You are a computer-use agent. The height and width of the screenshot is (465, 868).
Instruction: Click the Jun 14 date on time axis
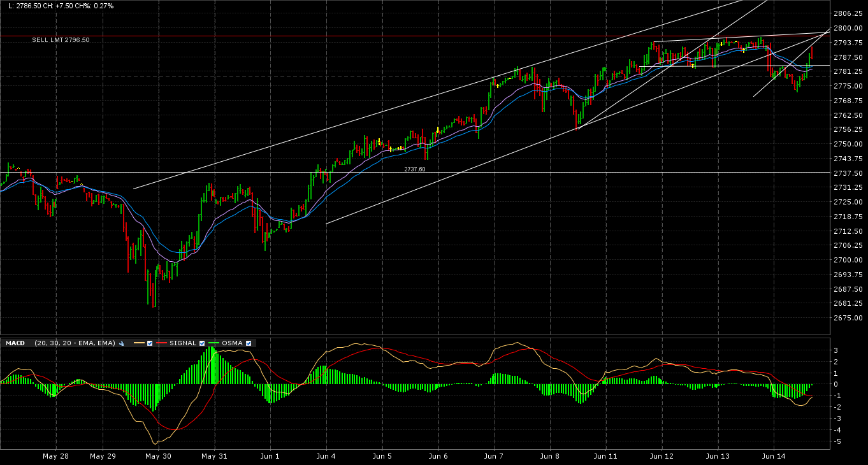click(x=773, y=456)
